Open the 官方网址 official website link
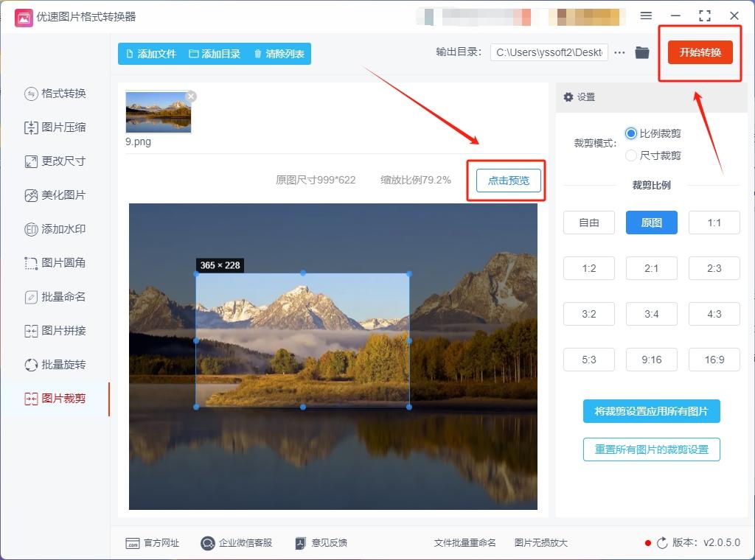 pos(152,543)
